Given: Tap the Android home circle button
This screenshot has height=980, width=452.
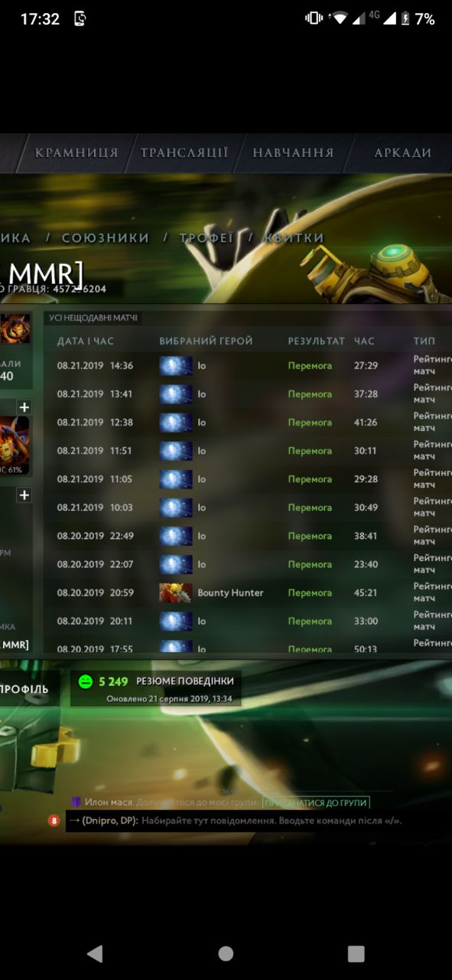Looking at the screenshot, I should click(x=226, y=953).
